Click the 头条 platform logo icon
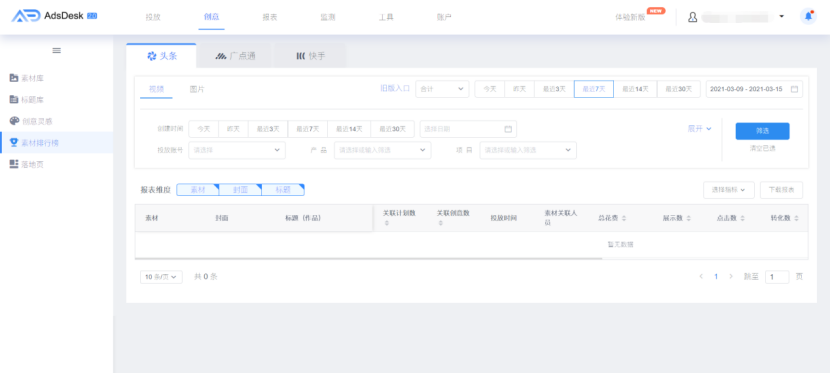 (152, 56)
